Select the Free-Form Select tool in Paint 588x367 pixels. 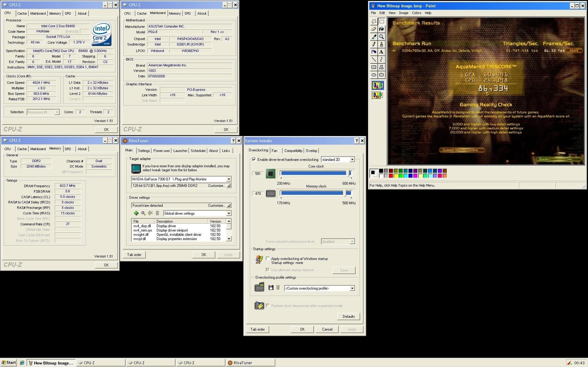pos(374,21)
